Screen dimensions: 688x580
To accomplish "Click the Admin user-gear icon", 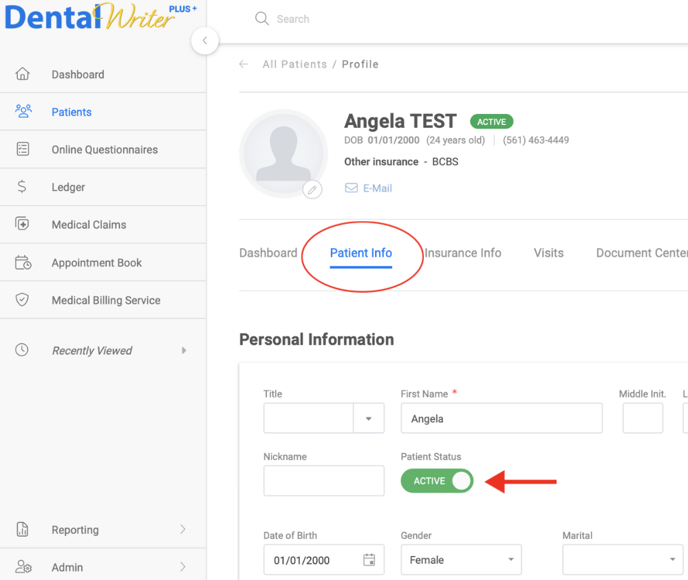I will tap(23, 566).
